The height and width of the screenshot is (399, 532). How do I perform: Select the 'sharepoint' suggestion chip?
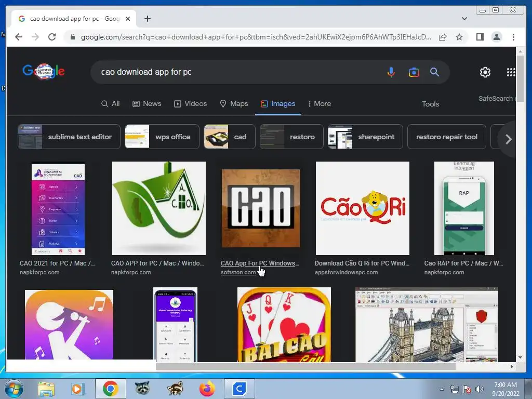pyautogui.click(x=365, y=137)
